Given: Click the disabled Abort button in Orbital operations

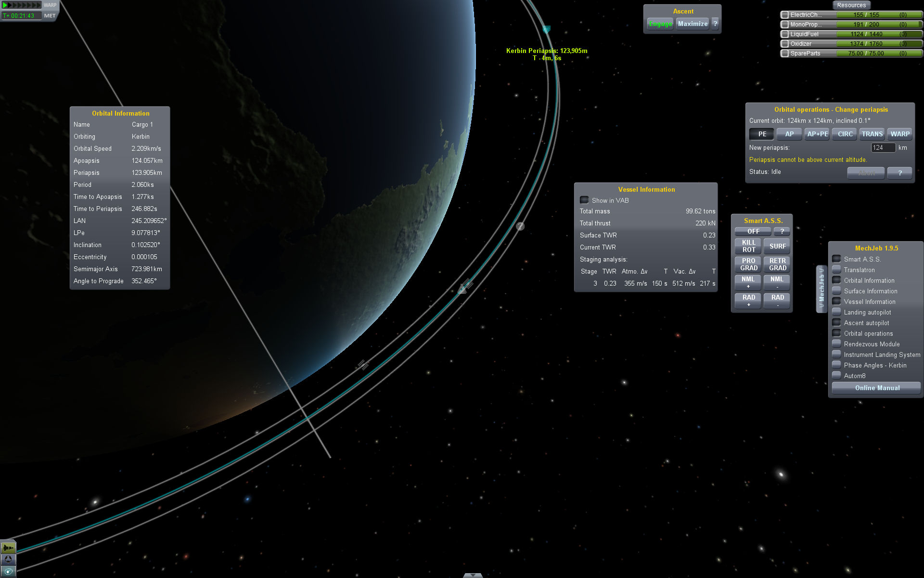Looking at the screenshot, I should click(866, 173).
